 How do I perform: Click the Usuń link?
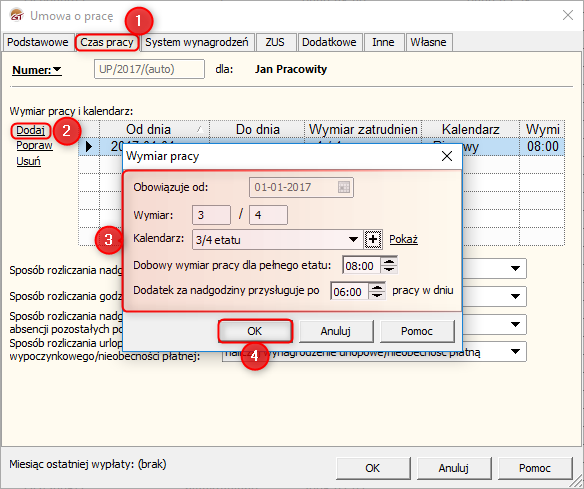coord(28,161)
